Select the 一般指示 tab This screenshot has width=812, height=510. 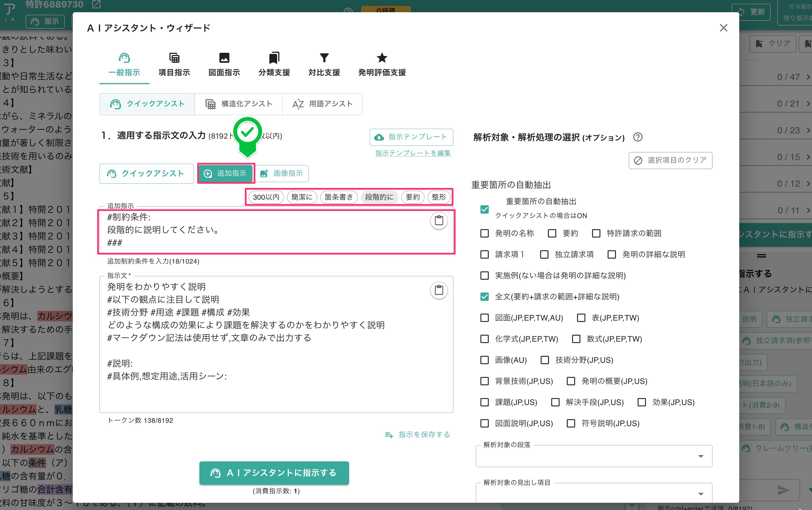click(x=124, y=65)
